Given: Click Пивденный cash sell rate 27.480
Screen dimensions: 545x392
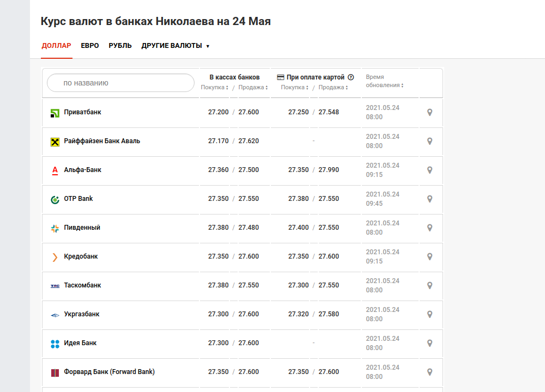Looking at the screenshot, I should point(249,228).
